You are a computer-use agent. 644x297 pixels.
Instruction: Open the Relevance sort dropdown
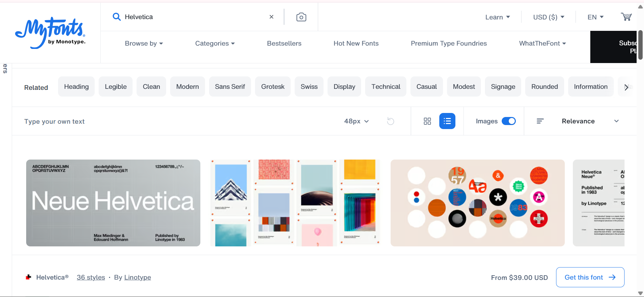tap(590, 121)
